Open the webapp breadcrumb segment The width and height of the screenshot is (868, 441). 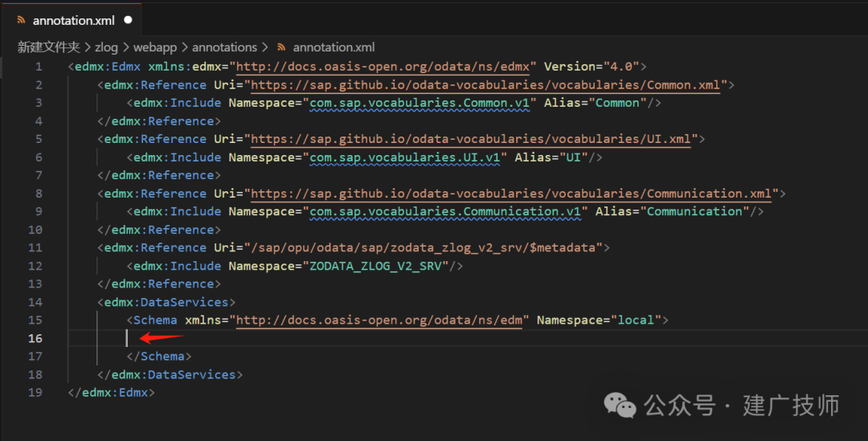[155, 47]
